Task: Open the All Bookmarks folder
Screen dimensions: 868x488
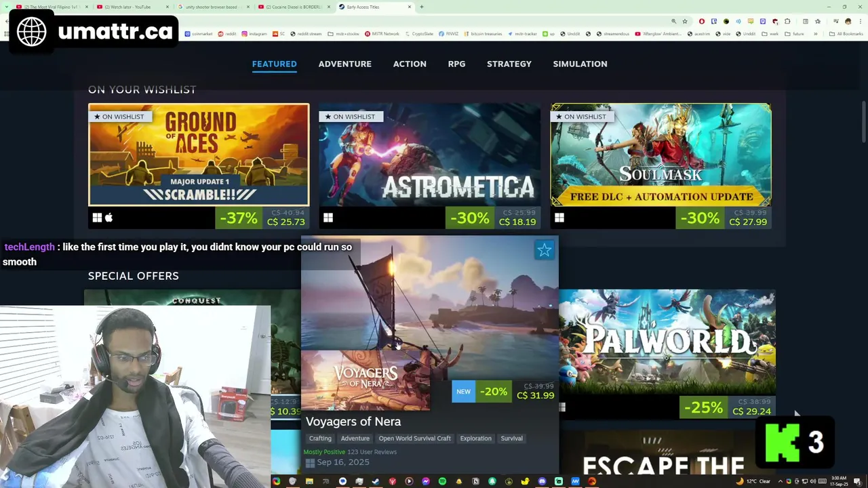Action: (x=846, y=33)
